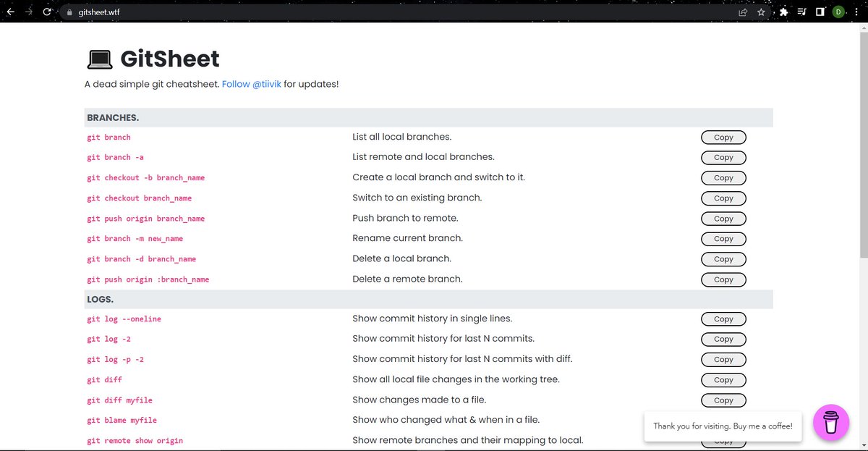Click 'List all local branches.' description

point(402,137)
